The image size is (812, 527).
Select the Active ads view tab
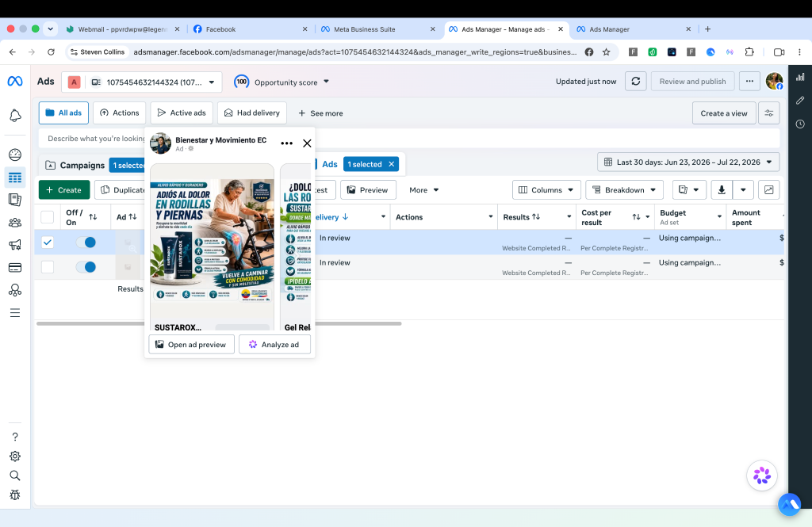(182, 113)
